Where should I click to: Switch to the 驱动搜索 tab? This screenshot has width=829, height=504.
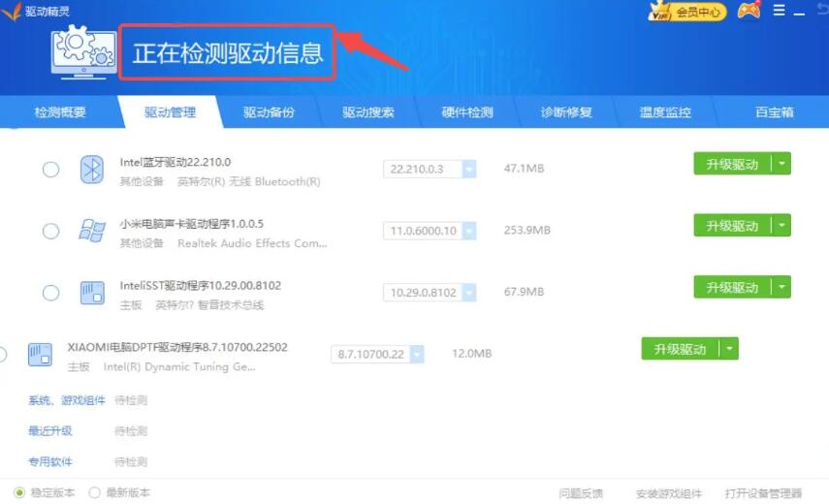[x=368, y=112]
